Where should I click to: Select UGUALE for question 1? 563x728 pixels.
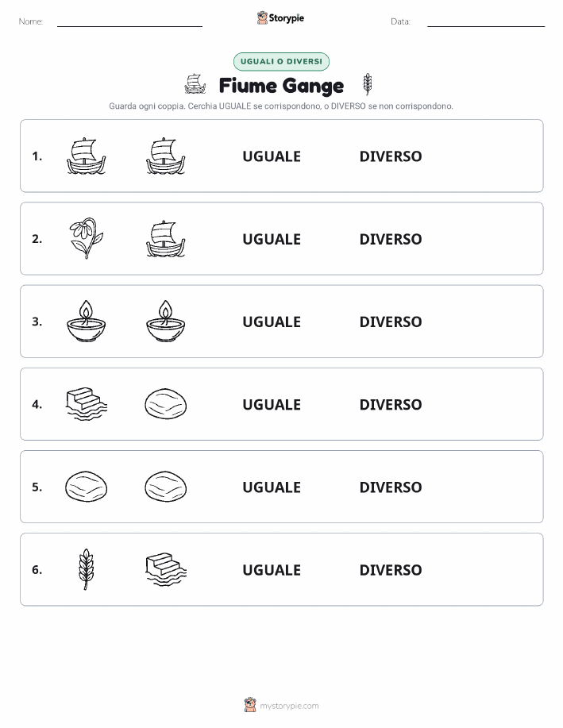(x=272, y=156)
